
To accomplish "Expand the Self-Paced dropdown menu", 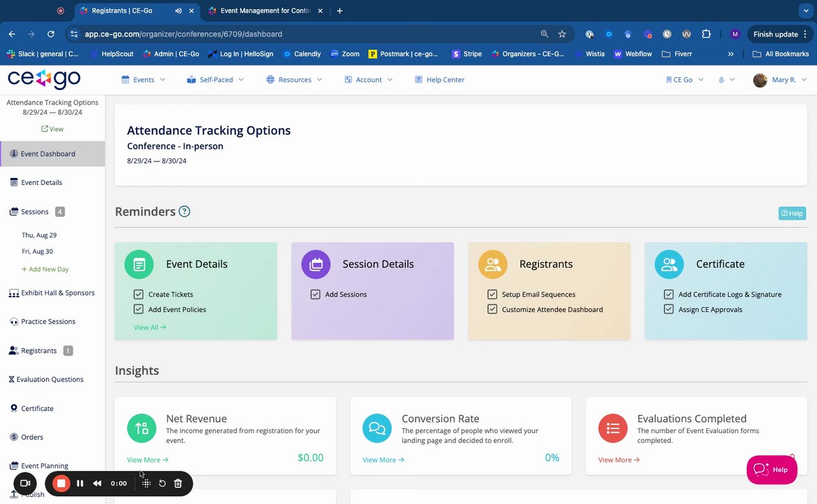I will [216, 80].
